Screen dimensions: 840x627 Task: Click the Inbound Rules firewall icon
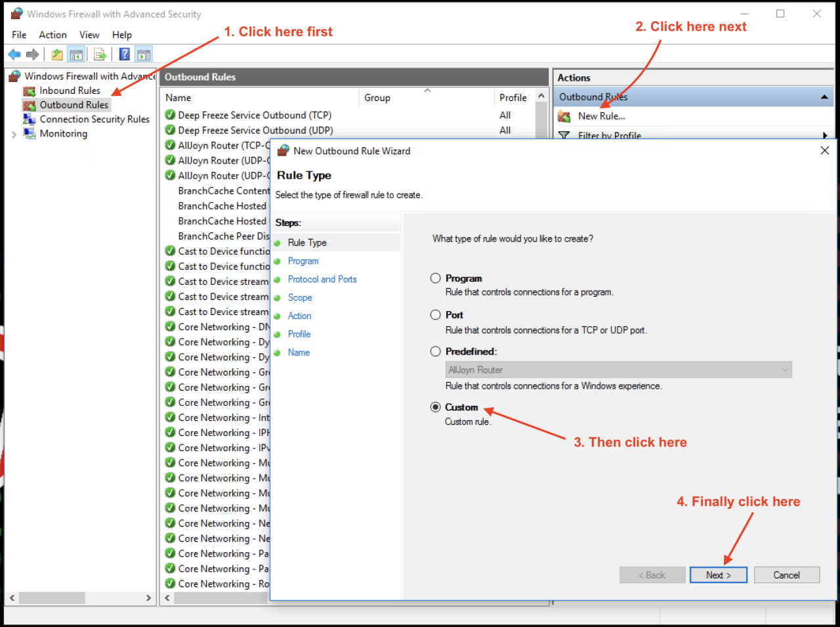pyautogui.click(x=30, y=91)
